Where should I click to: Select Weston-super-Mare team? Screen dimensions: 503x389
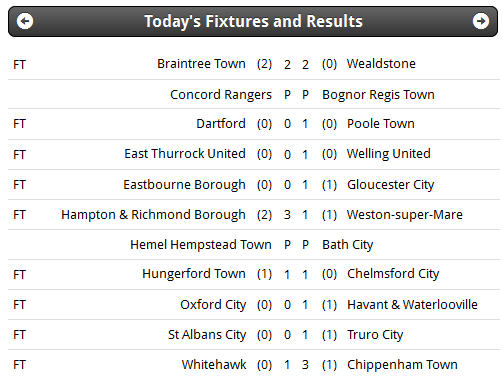[x=405, y=215]
